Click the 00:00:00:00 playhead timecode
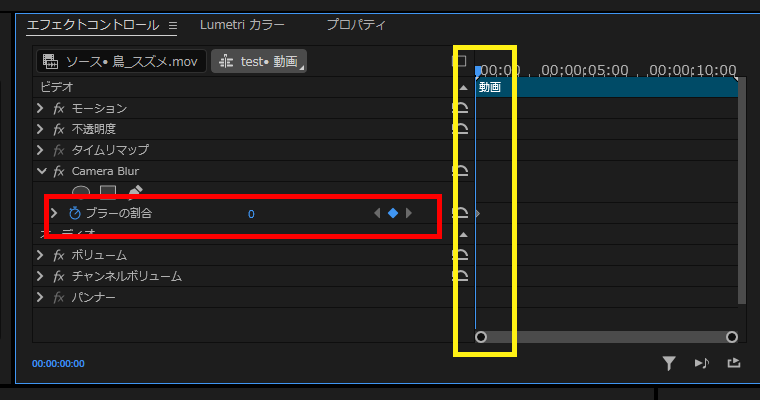The image size is (760, 400). click(58, 364)
